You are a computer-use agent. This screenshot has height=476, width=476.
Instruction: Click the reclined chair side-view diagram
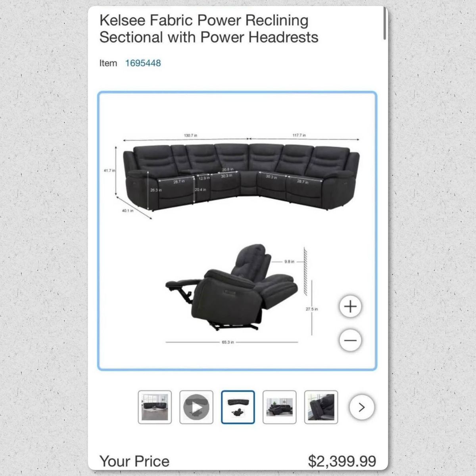(231, 288)
